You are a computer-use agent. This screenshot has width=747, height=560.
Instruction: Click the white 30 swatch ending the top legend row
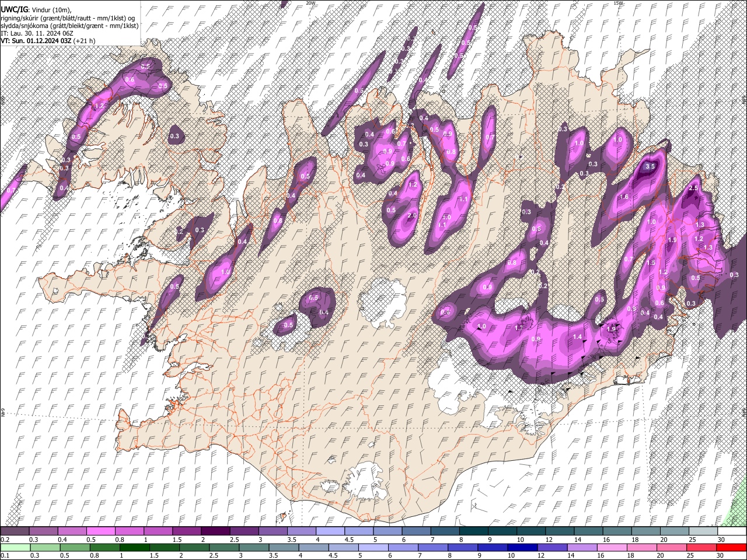point(732,531)
